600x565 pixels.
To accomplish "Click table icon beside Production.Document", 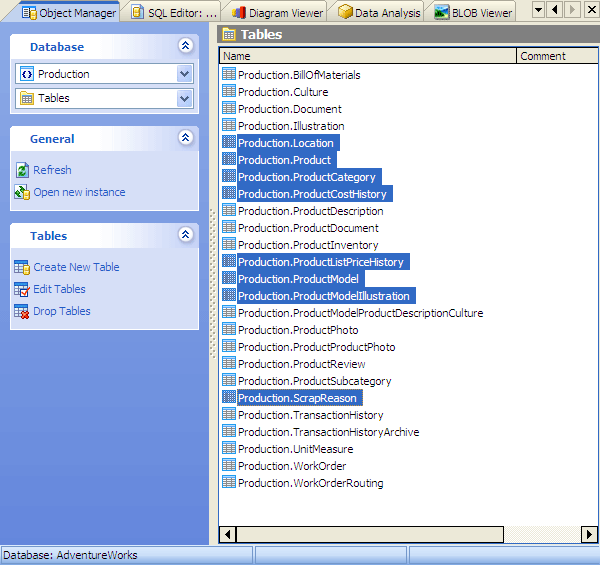I will (229, 108).
